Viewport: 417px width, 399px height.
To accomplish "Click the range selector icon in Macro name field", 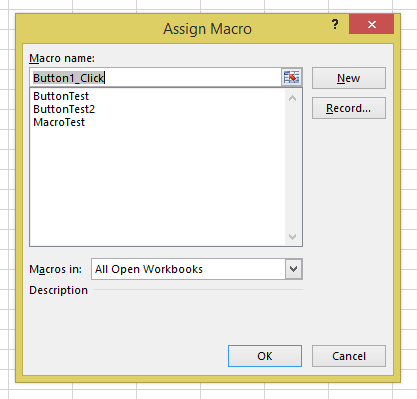I will click(292, 78).
